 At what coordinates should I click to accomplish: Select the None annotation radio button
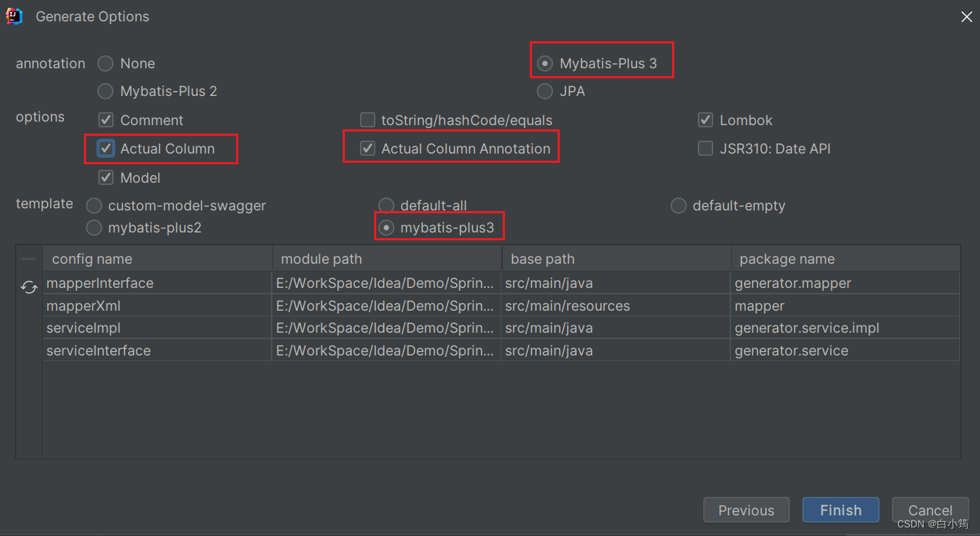click(x=105, y=63)
